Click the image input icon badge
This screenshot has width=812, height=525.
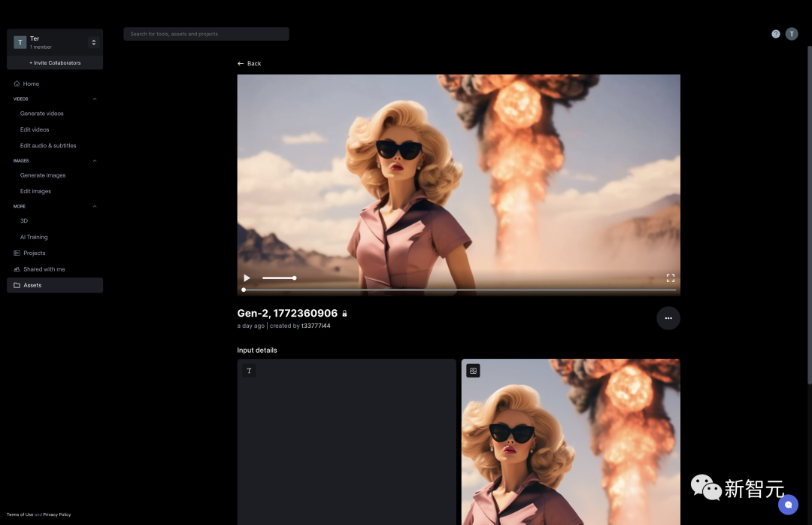tap(473, 371)
